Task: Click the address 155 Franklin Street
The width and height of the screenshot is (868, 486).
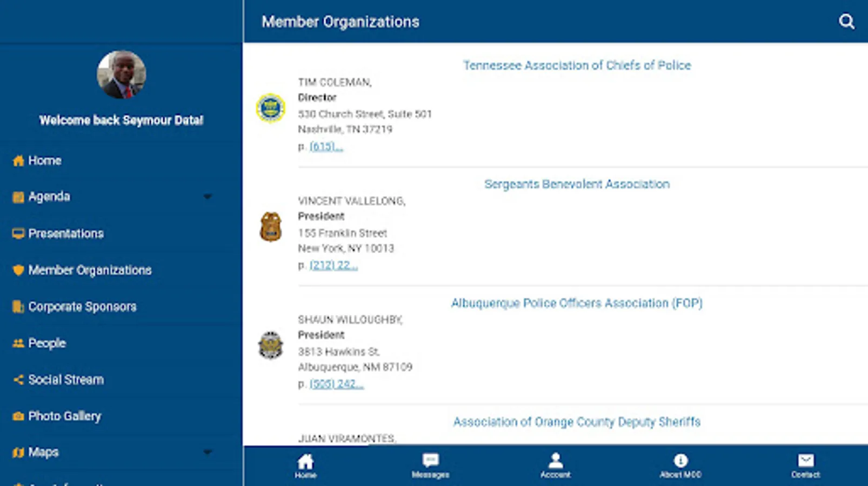Action: [343, 233]
